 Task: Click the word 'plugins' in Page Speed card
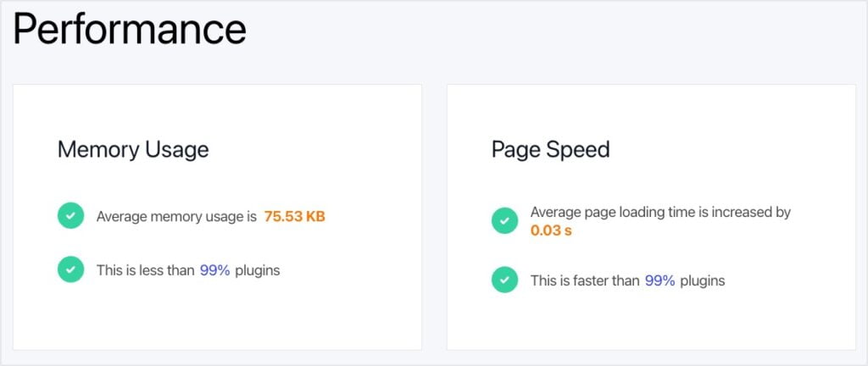(x=702, y=280)
